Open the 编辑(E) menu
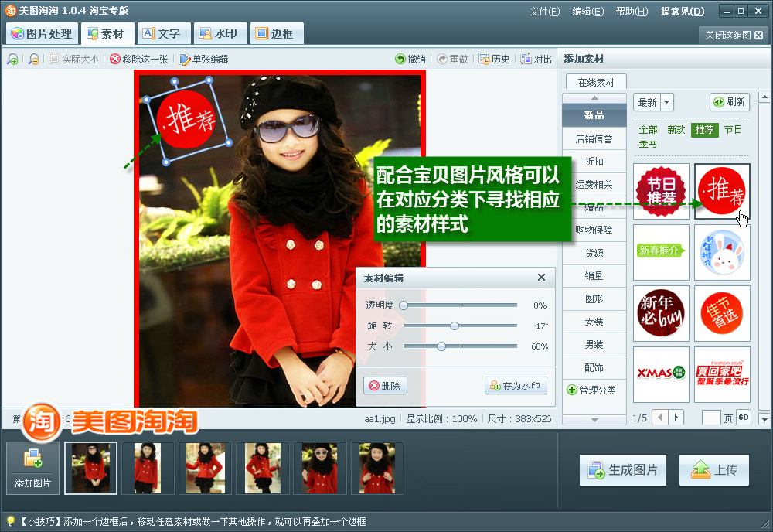This screenshot has height=532, width=773. pyautogui.click(x=587, y=11)
